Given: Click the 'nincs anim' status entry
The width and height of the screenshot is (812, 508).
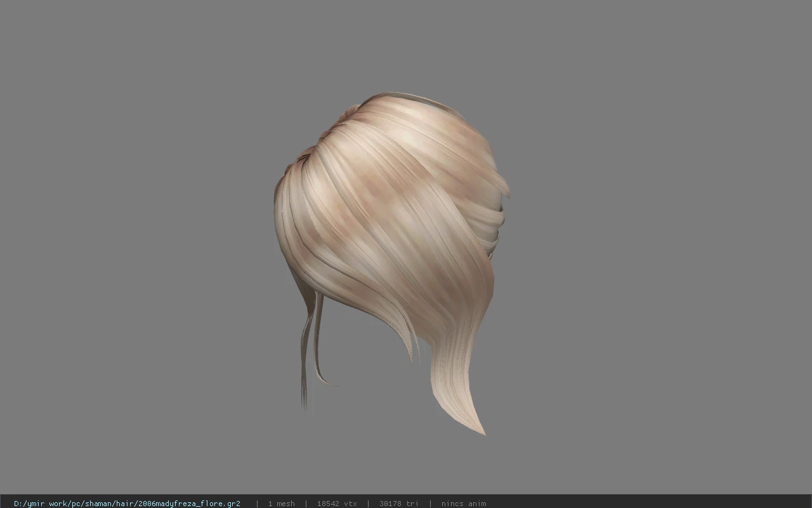Looking at the screenshot, I should 464,504.
